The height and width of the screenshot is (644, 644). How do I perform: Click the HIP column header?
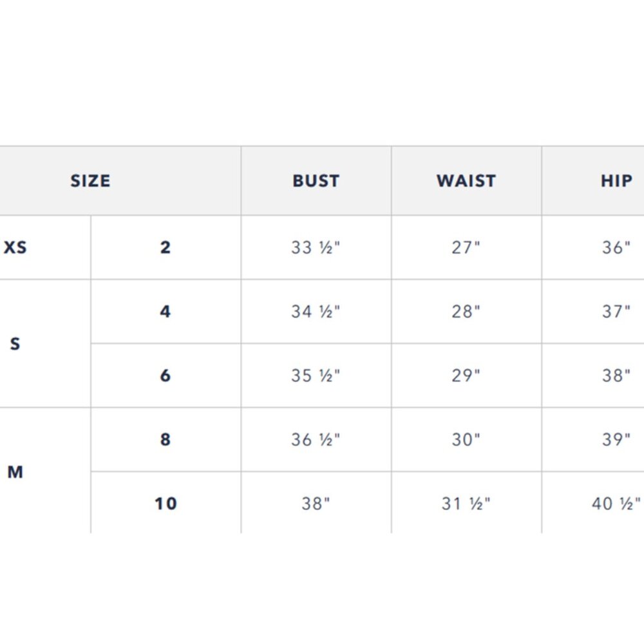[x=616, y=181]
